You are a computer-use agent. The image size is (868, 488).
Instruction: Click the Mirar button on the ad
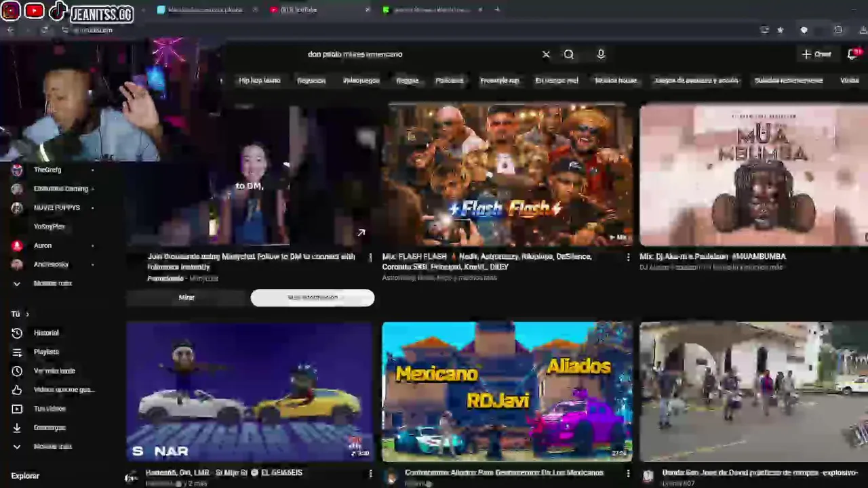click(x=186, y=298)
